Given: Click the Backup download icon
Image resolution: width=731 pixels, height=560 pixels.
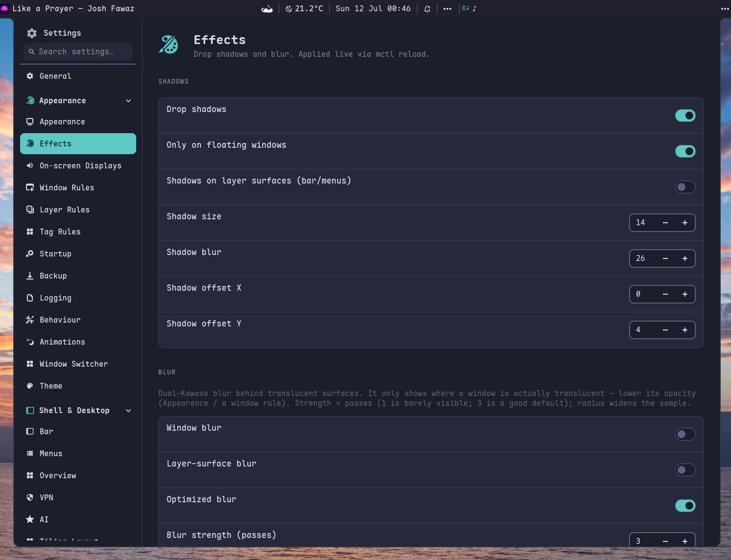Looking at the screenshot, I should [30, 276].
